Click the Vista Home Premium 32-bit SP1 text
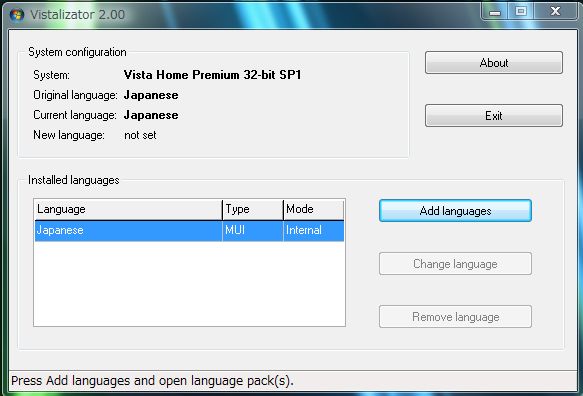Image resolution: width=583 pixels, height=396 pixels. [x=212, y=75]
